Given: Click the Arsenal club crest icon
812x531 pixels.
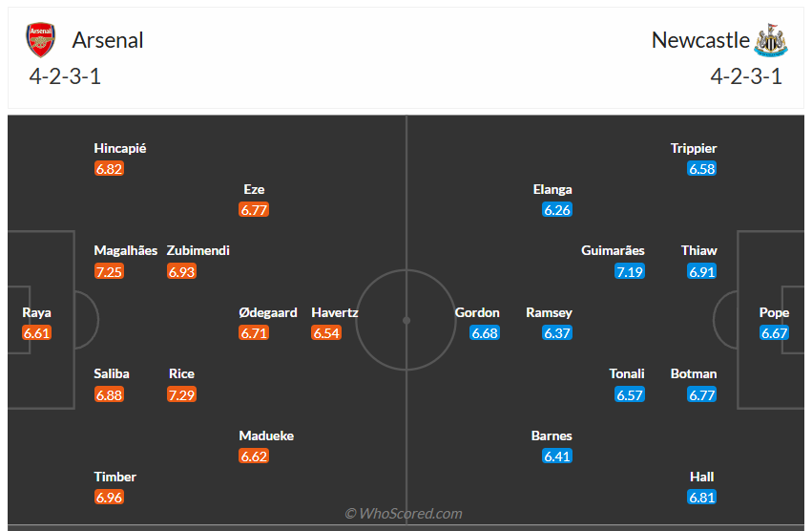Looking at the screenshot, I should (x=41, y=40).
